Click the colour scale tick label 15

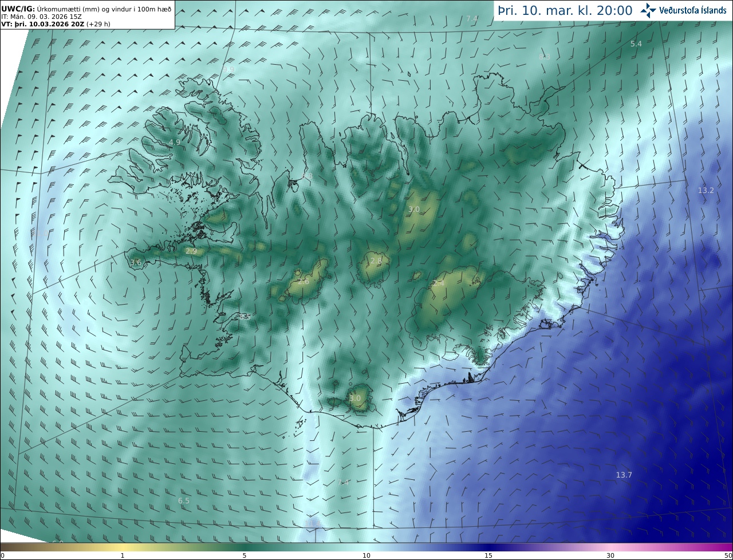[x=488, y=555]
